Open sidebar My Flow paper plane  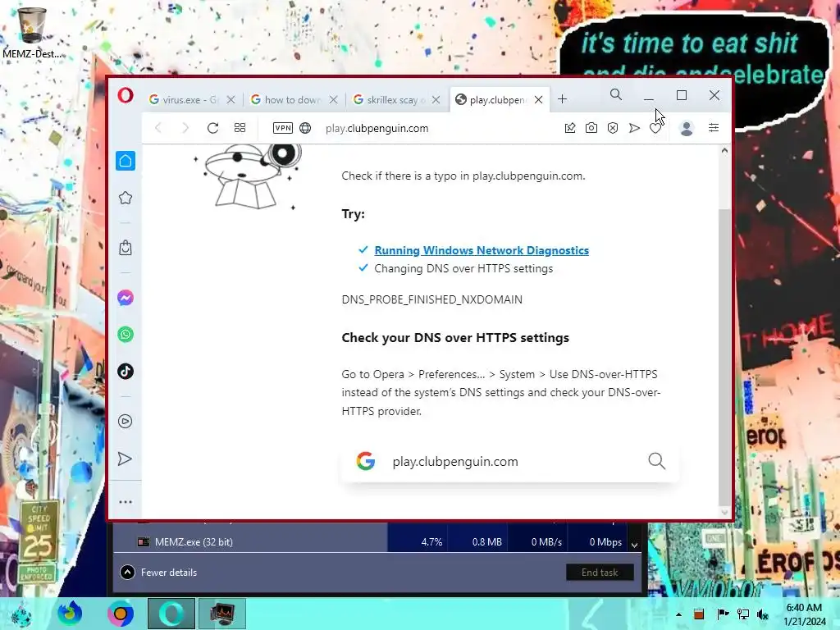tap(125, 459)
